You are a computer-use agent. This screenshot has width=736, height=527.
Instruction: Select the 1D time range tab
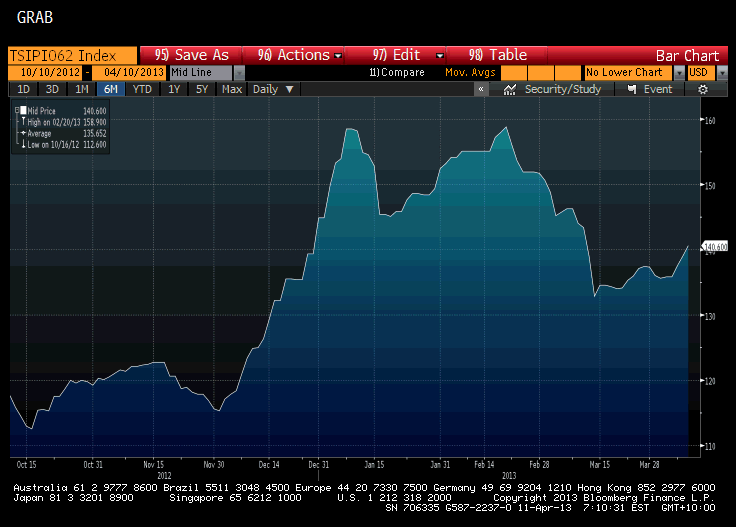click(22, 89)
